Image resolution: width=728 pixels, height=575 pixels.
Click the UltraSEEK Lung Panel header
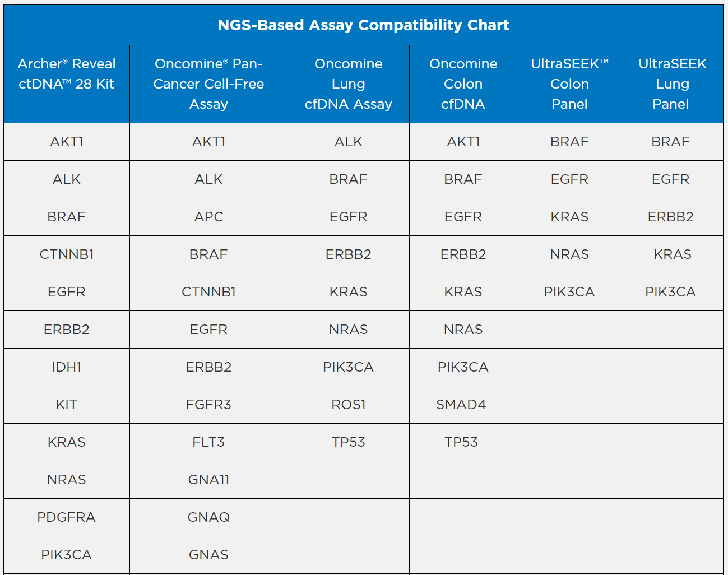pyautogui.click(x=672, y=84)
